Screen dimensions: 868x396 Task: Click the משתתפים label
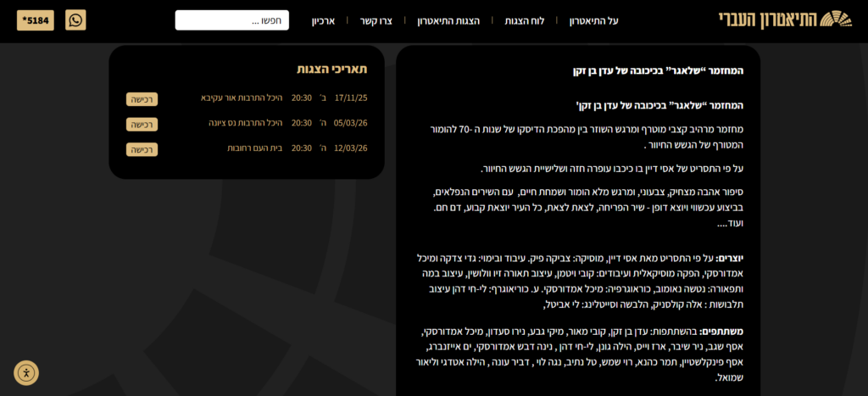click(721, 332)
